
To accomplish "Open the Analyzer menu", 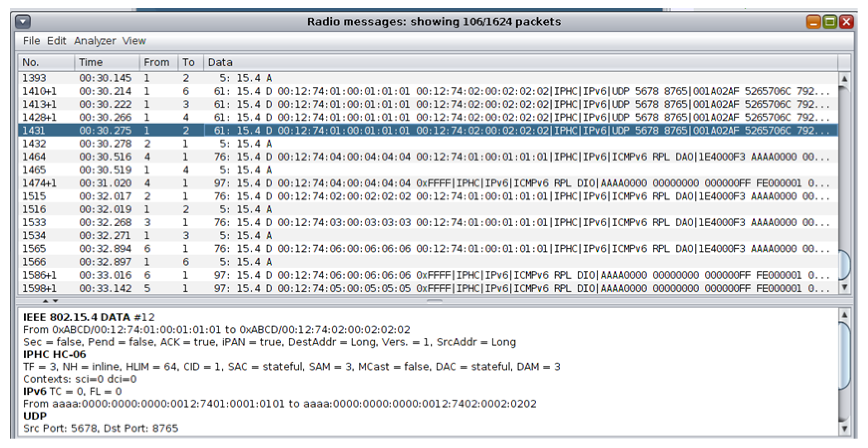I will pyautogui.click(x=94, y=41).
